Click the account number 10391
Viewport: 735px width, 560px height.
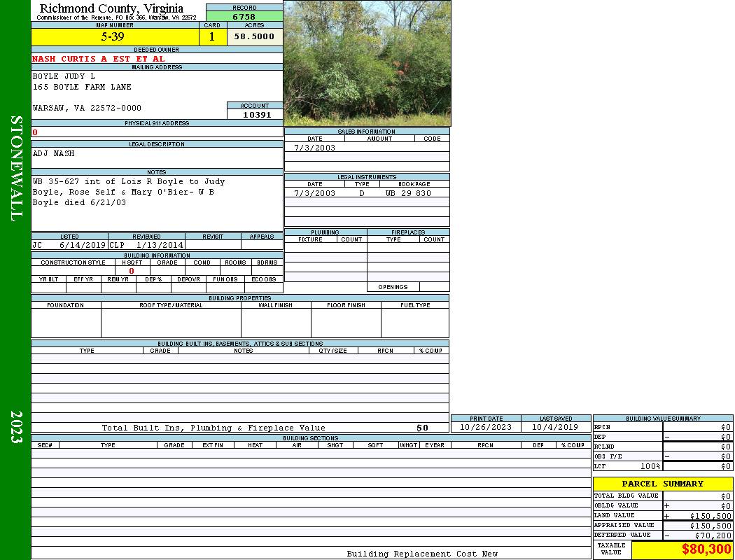(x=255, y=115)
